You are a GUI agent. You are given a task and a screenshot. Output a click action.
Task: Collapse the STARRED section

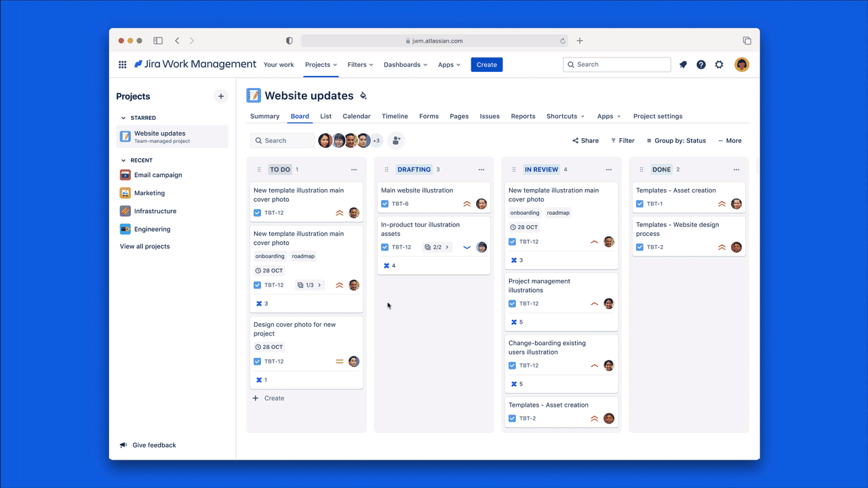point(123,118)
